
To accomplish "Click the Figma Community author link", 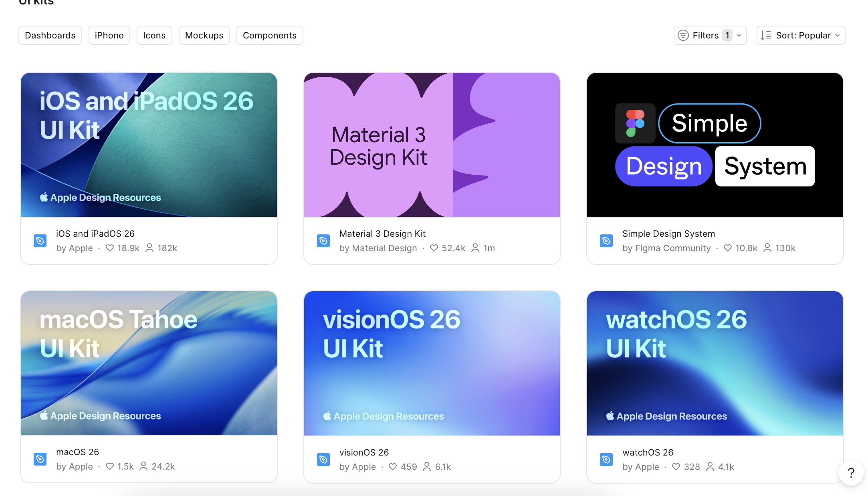I will click(672, 248).
